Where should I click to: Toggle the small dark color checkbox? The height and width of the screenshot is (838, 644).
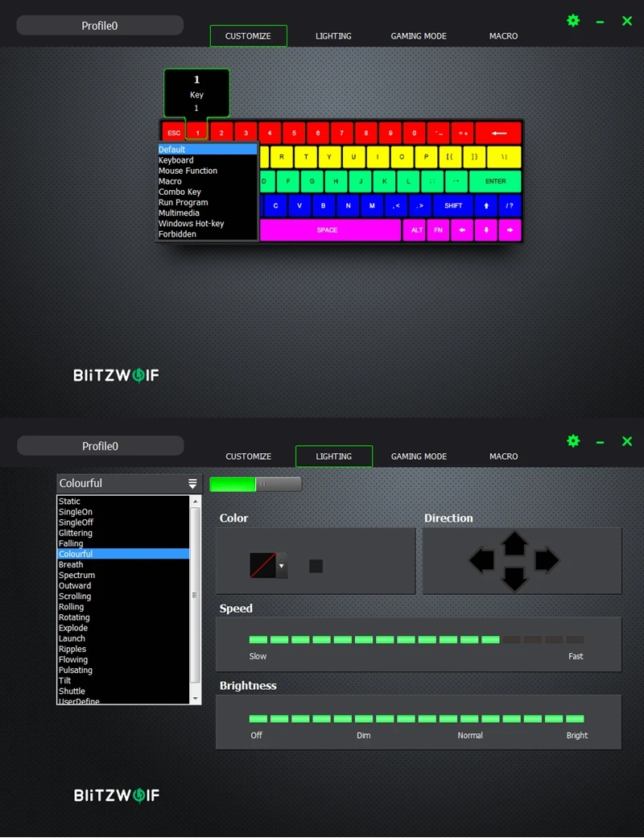point(316,566)
